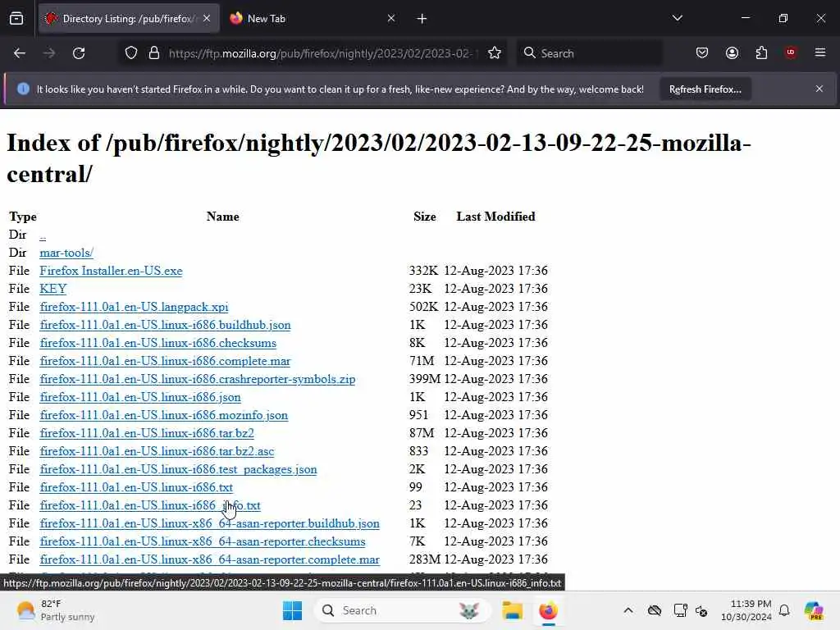Show hidden system tray icons
840x630 pixels.
click(628, 610)
